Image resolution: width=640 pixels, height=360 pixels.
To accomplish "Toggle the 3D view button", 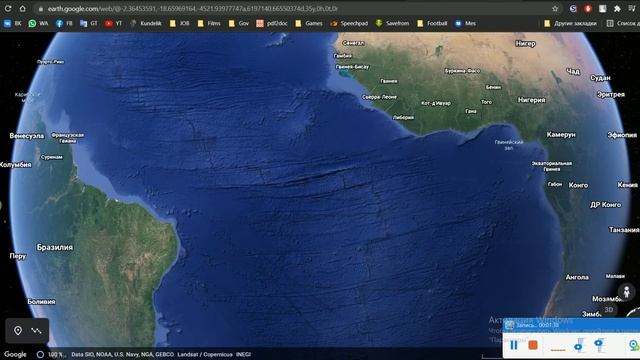I will coord(609,310).
